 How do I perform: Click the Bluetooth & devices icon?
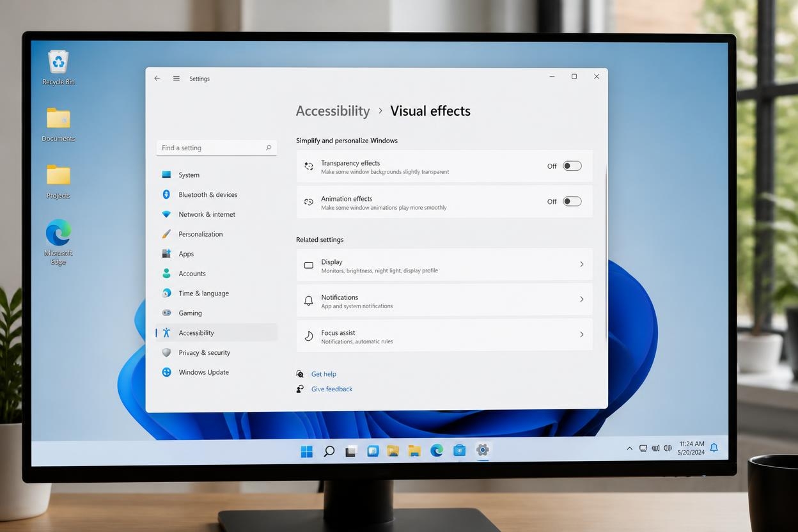click(166, 194)
